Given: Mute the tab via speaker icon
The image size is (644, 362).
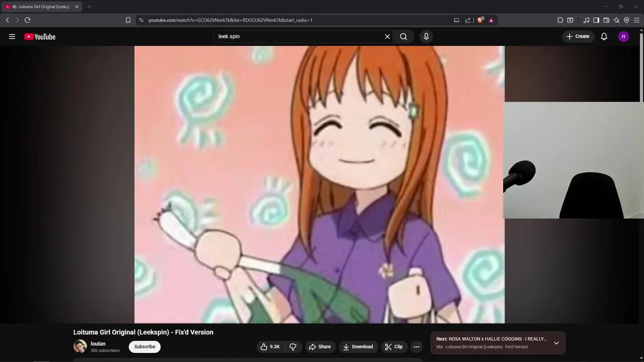Looking at the screenshot, I should coord(14,7).
